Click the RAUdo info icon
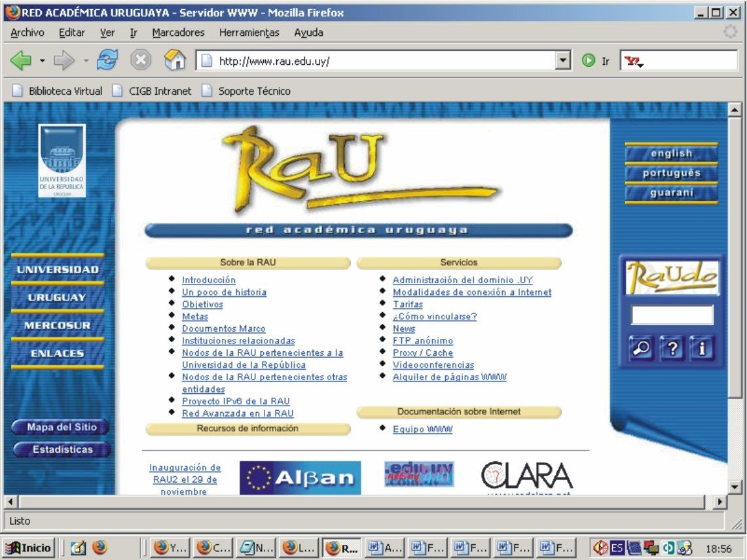Screen dimensions: 747x560 coord(702,348)
